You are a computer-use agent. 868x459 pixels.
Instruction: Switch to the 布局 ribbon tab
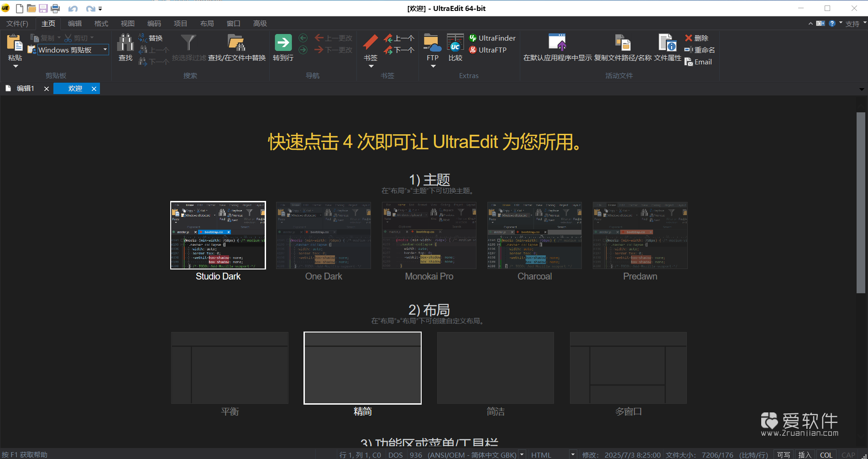(207, 24)
